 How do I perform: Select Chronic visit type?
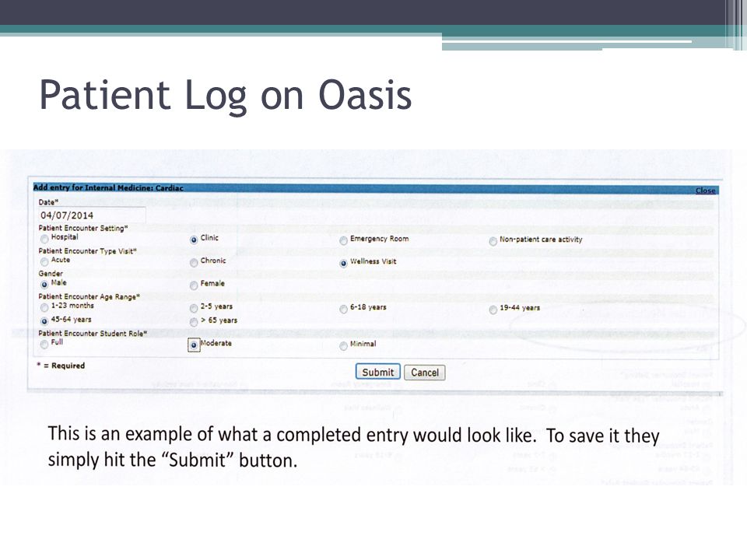pos(194,262)
